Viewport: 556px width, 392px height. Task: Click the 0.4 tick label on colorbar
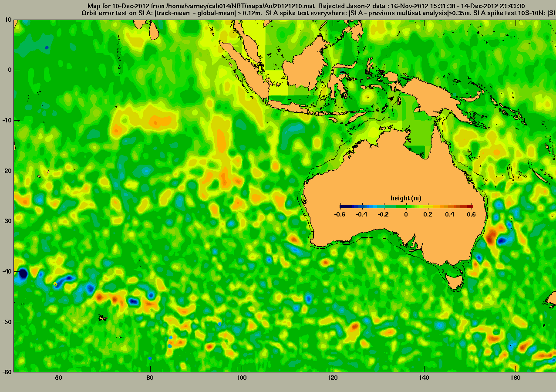(450, 214)
